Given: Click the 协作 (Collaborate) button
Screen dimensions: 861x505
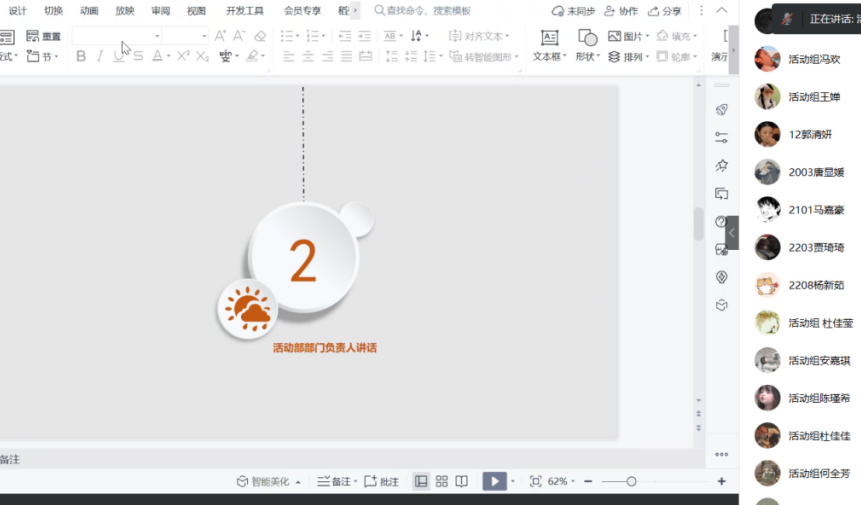Looking at the screenshot, I should [621, 11].
